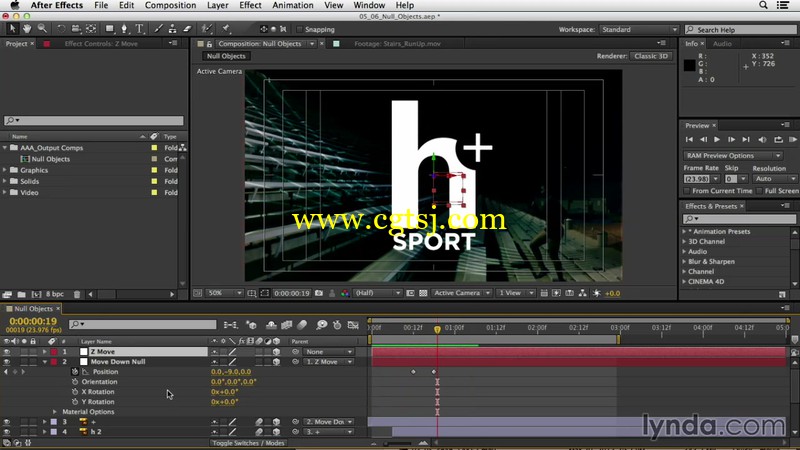The image size is (800, 450).
Task: Toggle visibility of layer 3 (+)
Action: [7, 422]
